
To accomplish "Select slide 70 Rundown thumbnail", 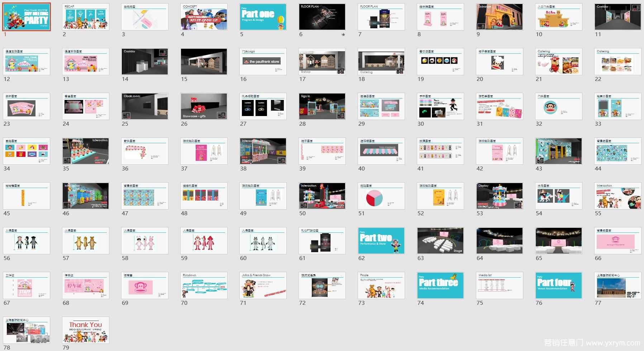I will click(x=204, y=285).
